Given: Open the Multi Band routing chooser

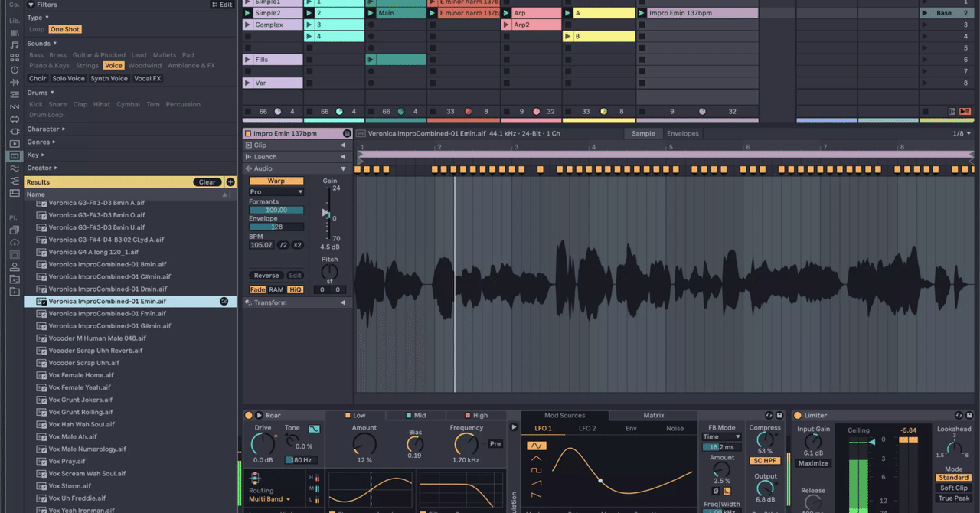Looking at the screenshot, I should [x=266, y=498].
